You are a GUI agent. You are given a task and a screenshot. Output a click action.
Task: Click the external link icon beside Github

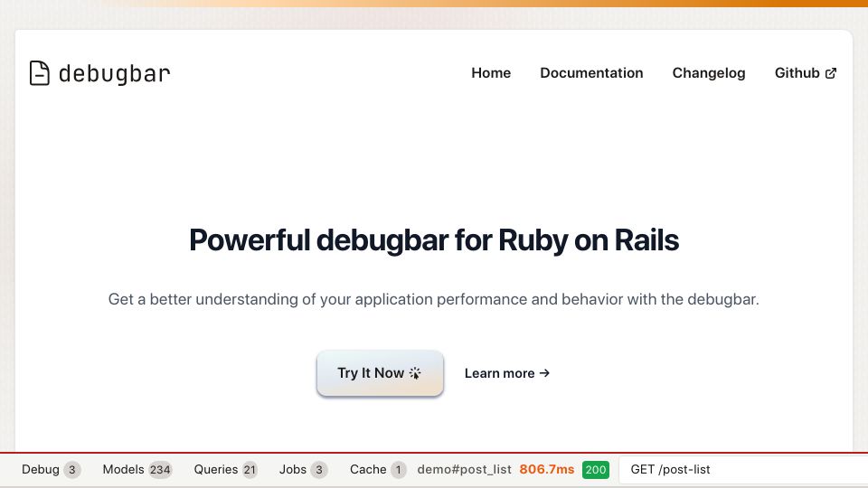830,73
